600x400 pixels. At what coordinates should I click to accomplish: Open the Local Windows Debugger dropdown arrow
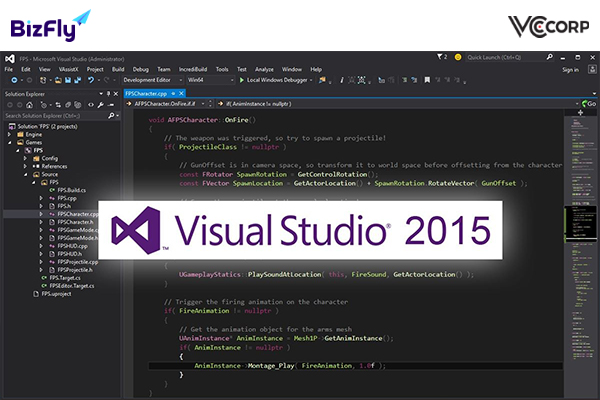pyautogui.click(x=311, y=80)
